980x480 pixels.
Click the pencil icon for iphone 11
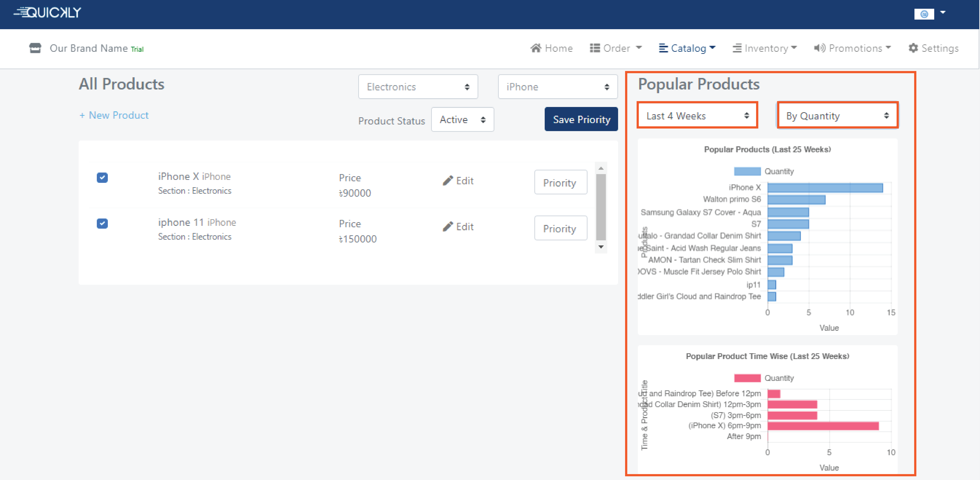click(448, 227)
